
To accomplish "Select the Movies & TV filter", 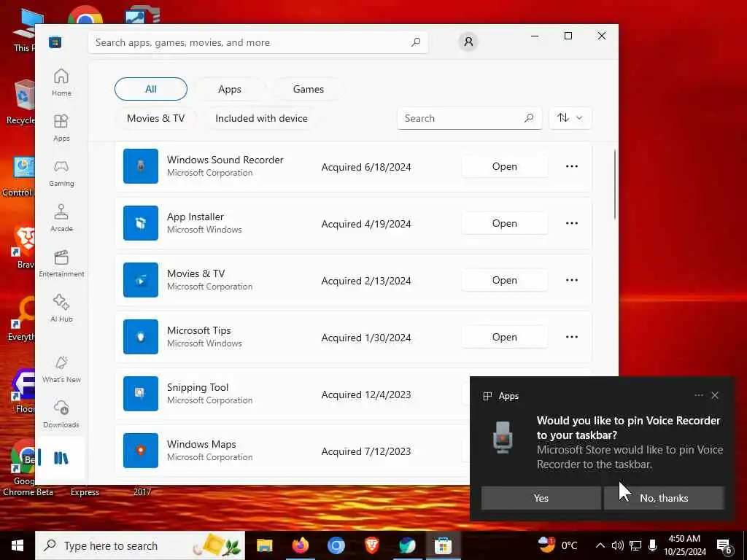I will (156, 118).
